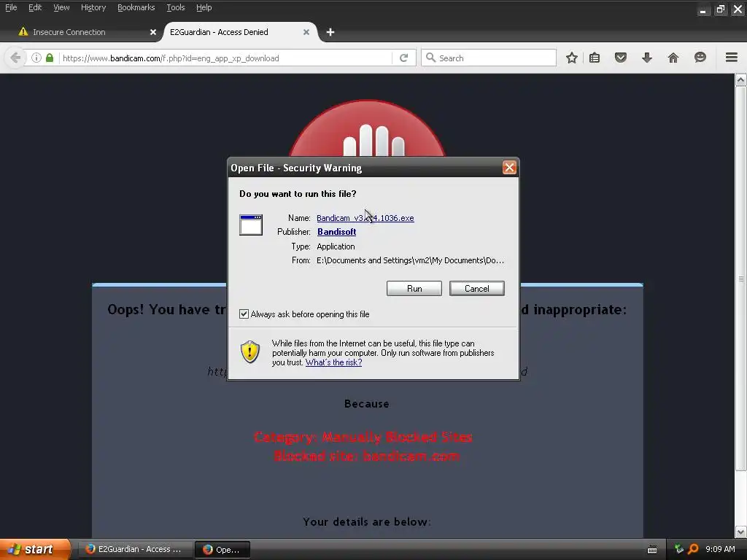Click the vertical scrollbar thumb
Image resolution: width=747 pixels, height=560 pixels.
(x=741, y=279)
